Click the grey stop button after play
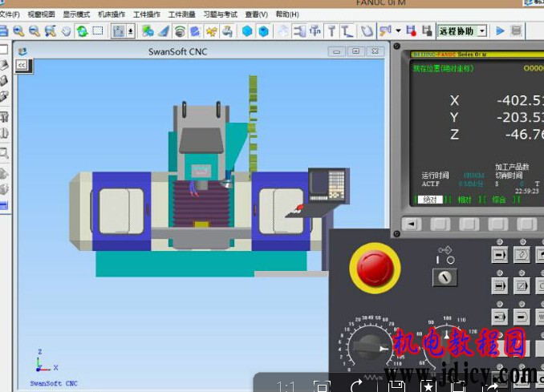Image resolution: width=544 pixels, height=392 pixels. coord(516,30)
